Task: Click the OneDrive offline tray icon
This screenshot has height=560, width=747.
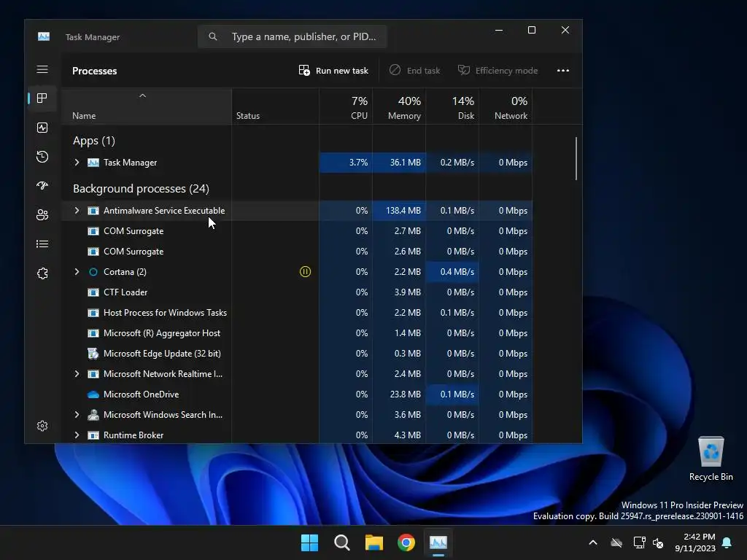Action: (616, 542)
